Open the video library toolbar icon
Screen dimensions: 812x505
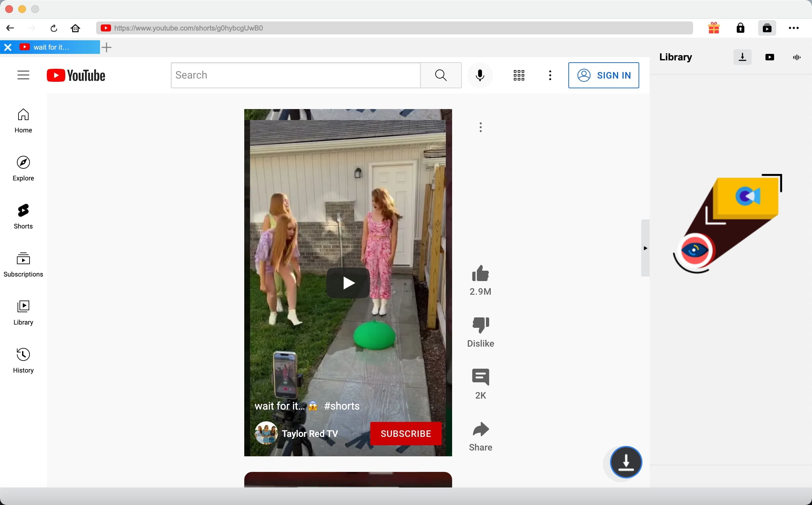point(767,28)
